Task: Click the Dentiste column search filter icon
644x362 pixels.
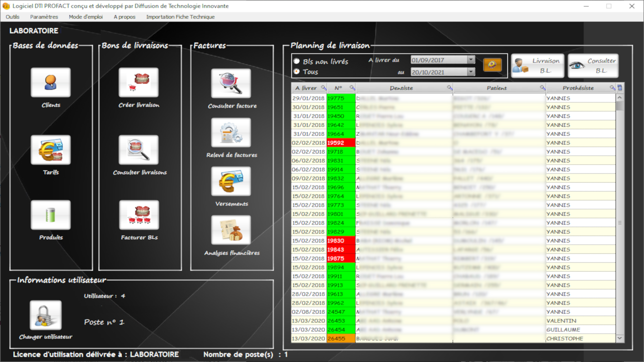Action: click(449, 88)
